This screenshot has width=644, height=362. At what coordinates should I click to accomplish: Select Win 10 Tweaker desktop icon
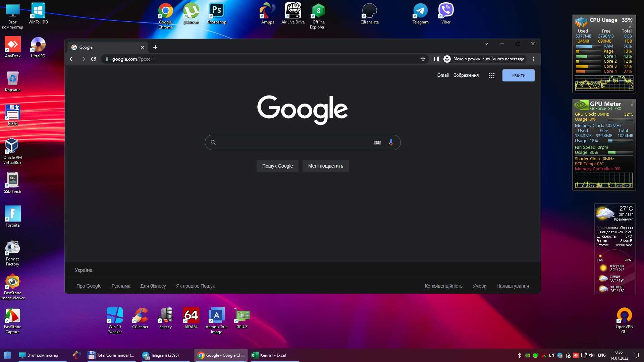click(x=114, y=320)
